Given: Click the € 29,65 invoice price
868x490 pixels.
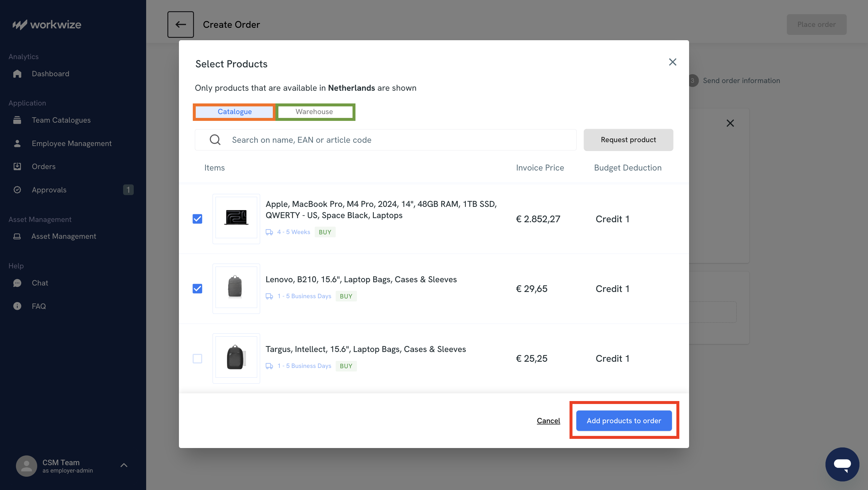Looking at the screenshot, I should pos(532,289).
